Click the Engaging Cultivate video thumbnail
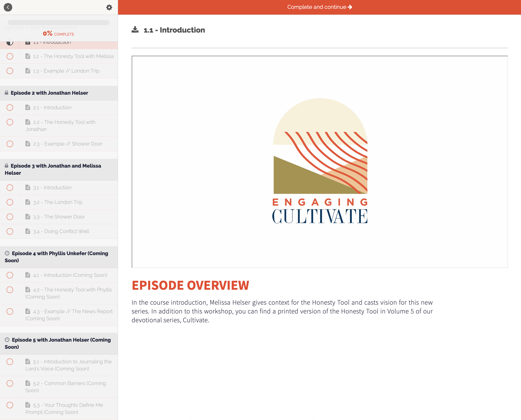 click(320, 162)
